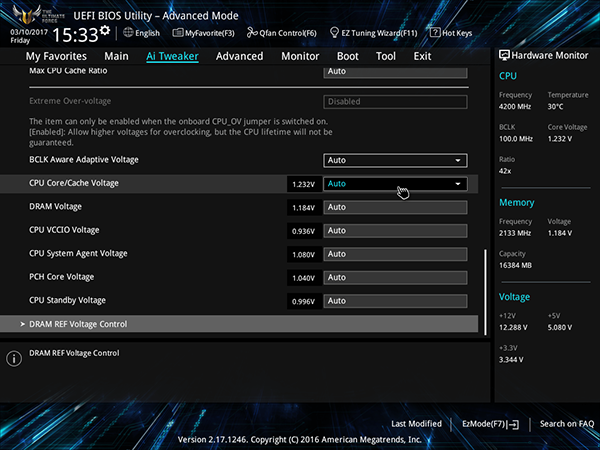Screen dimensions: 600x450
Task: Click Qfan Control(F6) label
Action: [x=288, y=33]
